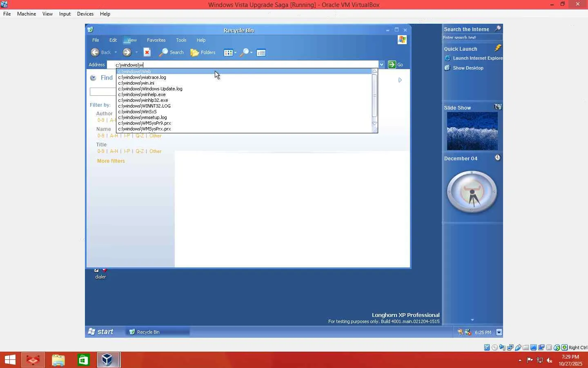This screenshot has height=368, width=588.
Task: Click the Find pane clock icon
Action: 93,78
